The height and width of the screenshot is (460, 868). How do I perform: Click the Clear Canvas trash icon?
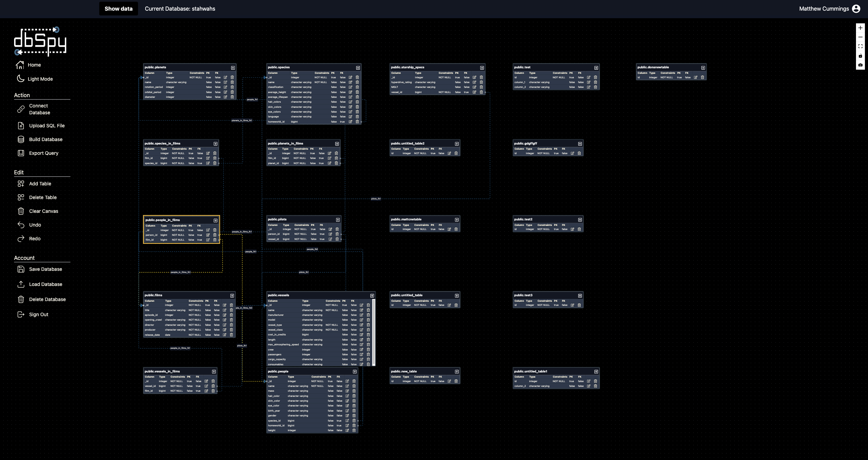point(21,211)
